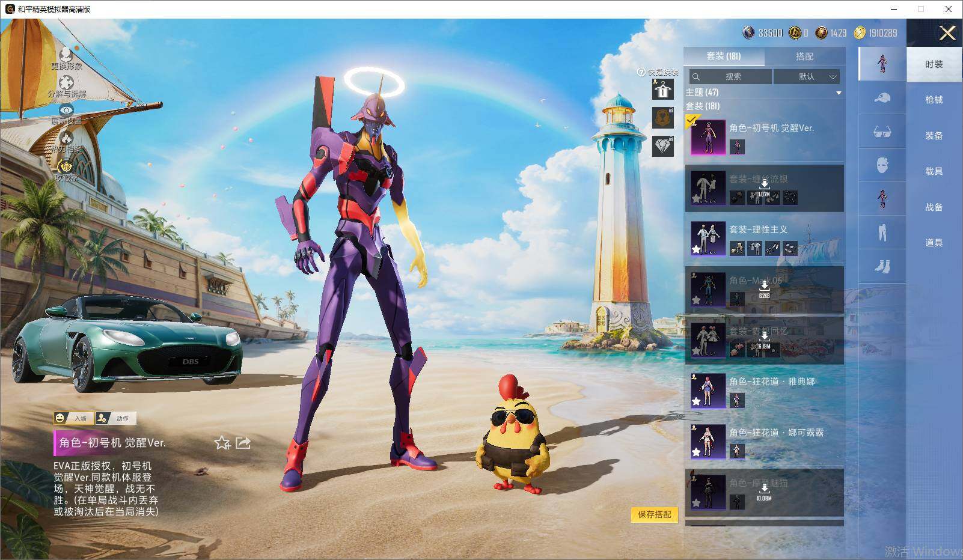Click the silver coin balance 33500
The width and height of the screenshot is (963, 560).
coord(763,33)
